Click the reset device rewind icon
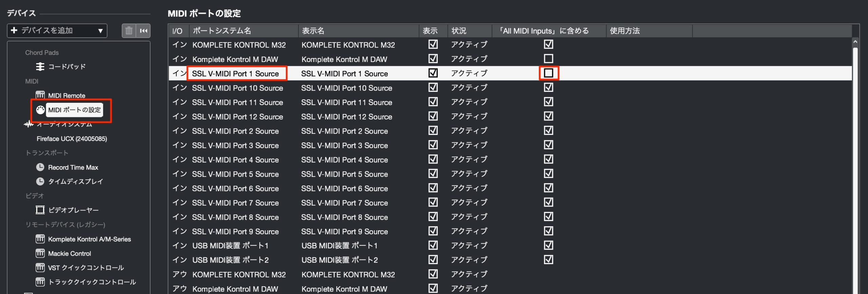868x294 pixels. pos(143,31)
